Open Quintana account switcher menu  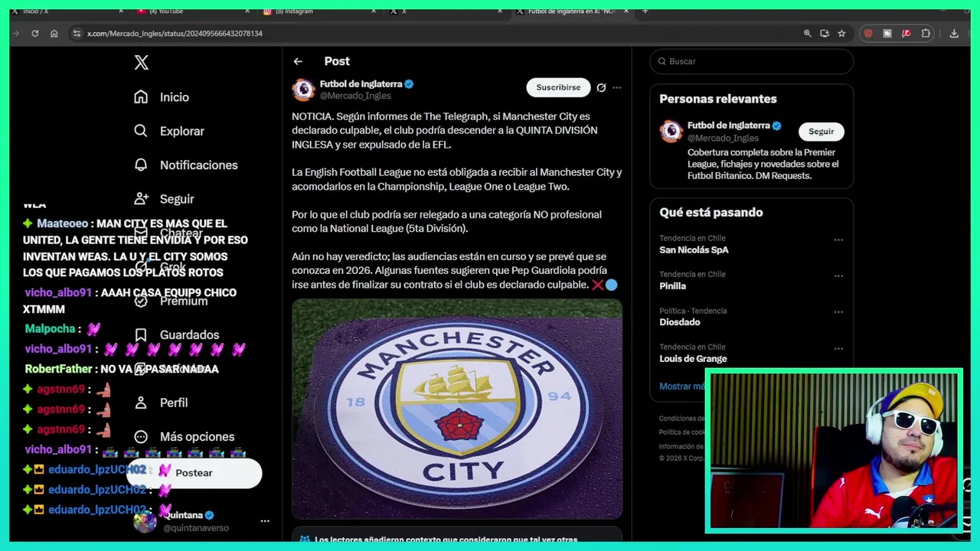click(x=202, y=521)
